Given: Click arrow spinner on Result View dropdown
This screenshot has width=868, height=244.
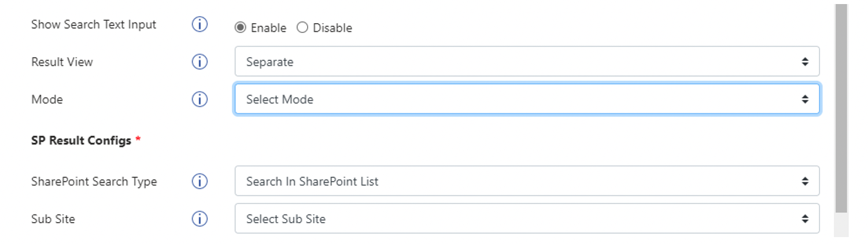Looking at the screenshot, I should (x=805, y=61).
